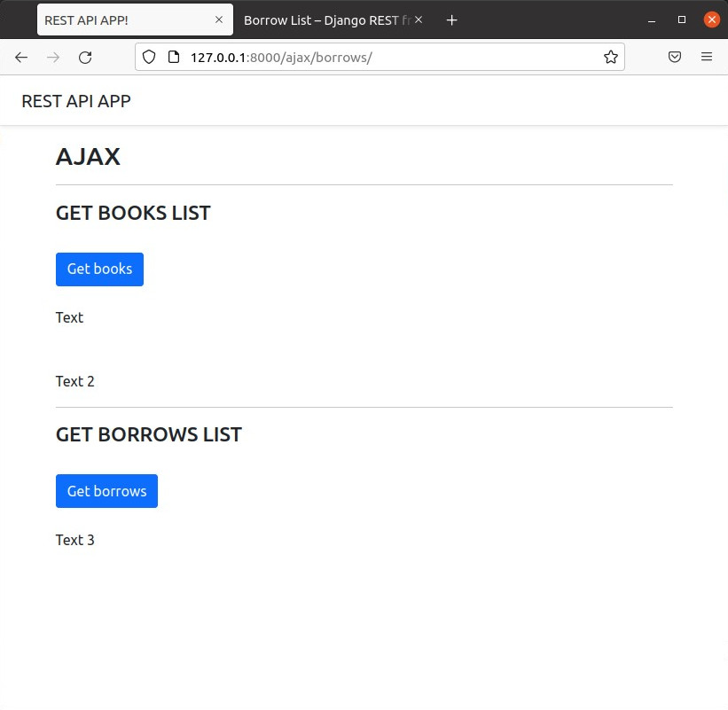Close the Borrow List tab
The image size is (728, 710).
click(x=419, y=20)
